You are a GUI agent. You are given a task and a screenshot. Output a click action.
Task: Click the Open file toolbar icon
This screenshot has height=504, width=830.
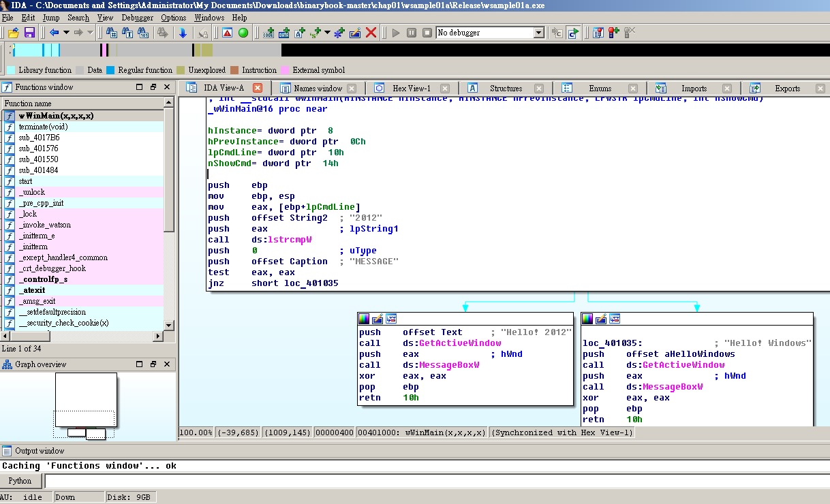tap(13, 33)
